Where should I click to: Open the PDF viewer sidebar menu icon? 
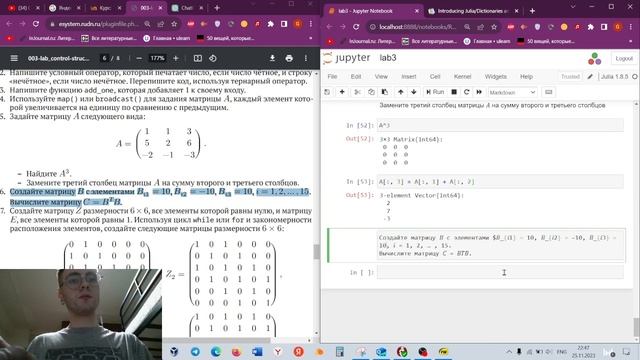pyautogui.click(x=14, y=58)
